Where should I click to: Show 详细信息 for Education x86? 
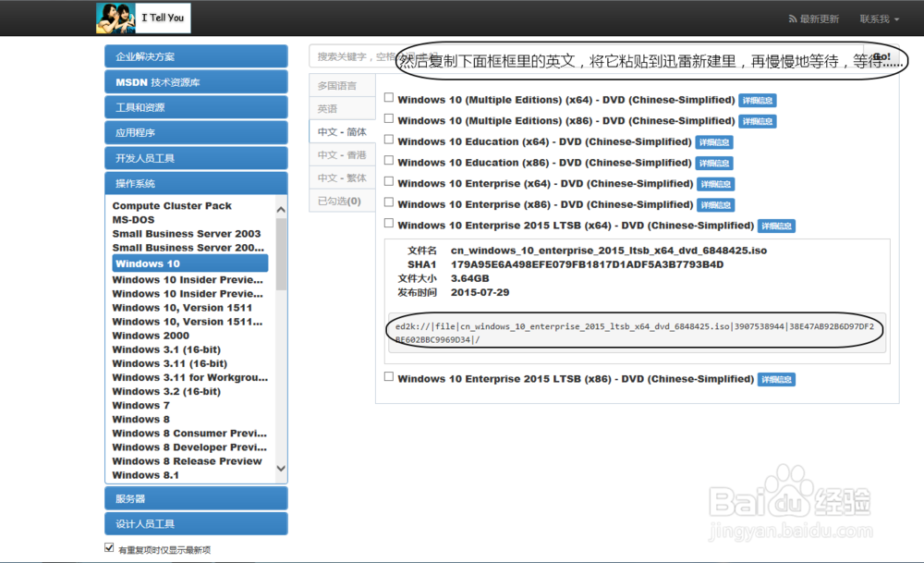(714, 164)
